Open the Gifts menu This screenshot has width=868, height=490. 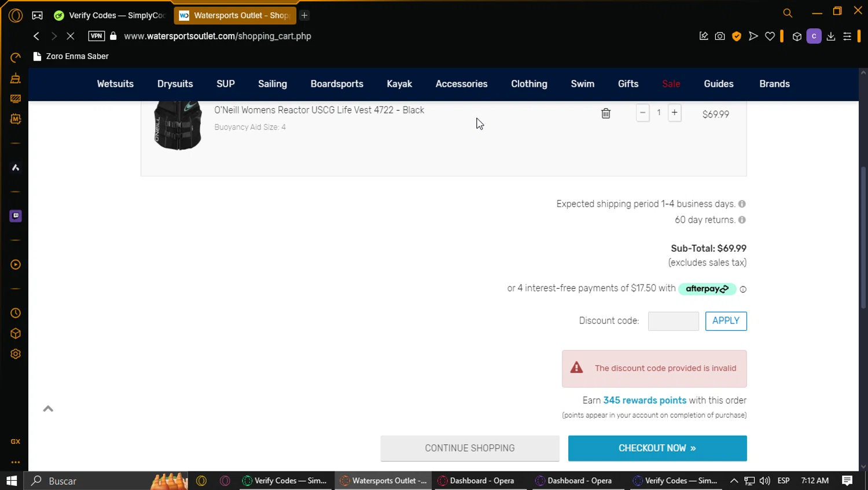[628, 84]
